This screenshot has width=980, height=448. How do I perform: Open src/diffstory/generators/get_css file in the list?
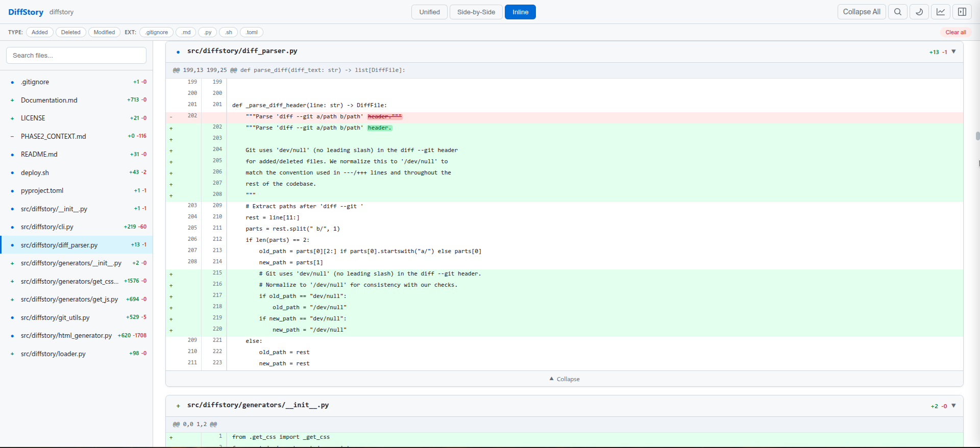tap(77, 281)
